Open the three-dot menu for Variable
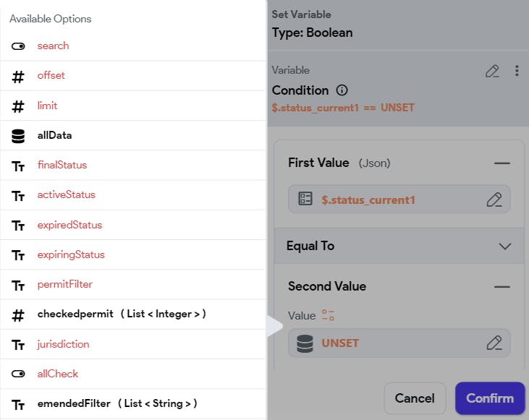 [x=517, y=71]
